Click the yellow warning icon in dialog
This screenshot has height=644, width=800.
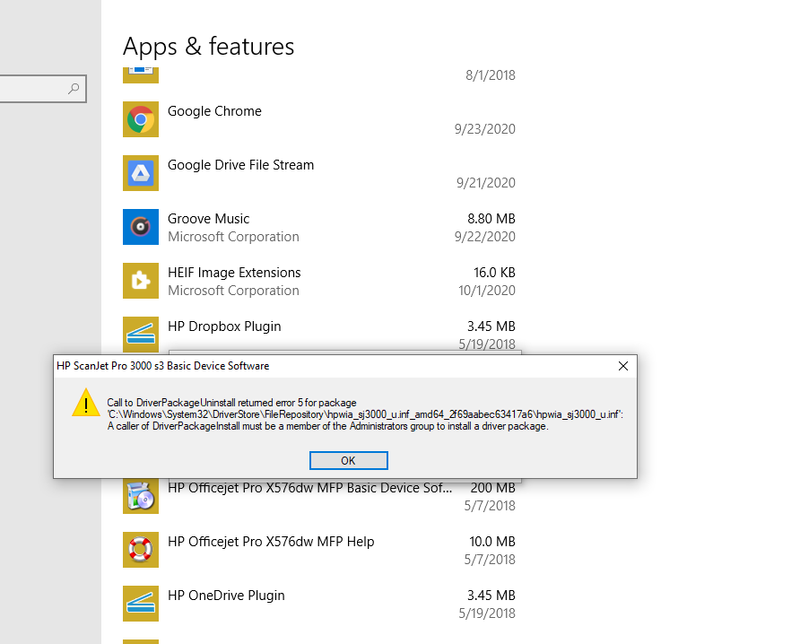(84, 403)
